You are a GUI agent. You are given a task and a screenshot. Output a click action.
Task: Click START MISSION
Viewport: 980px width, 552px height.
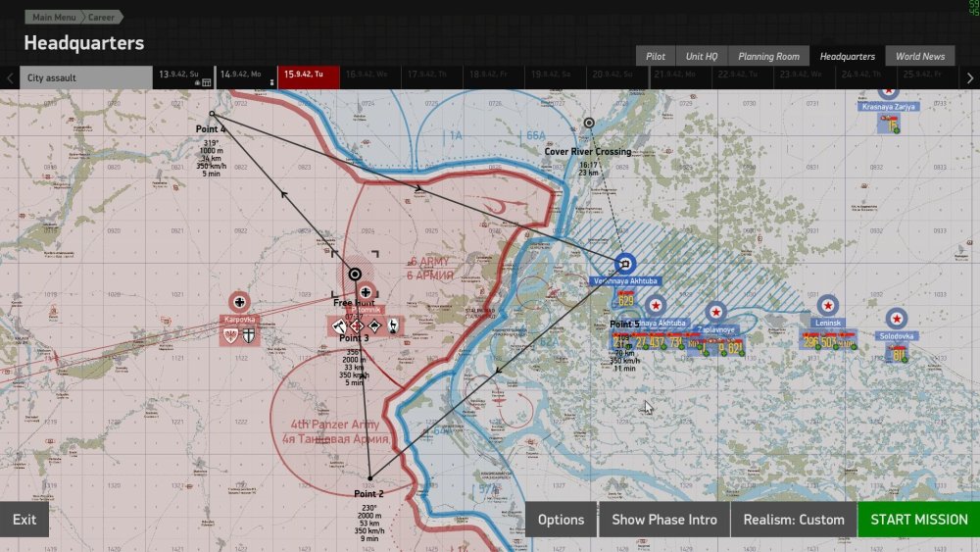point(919,520)
